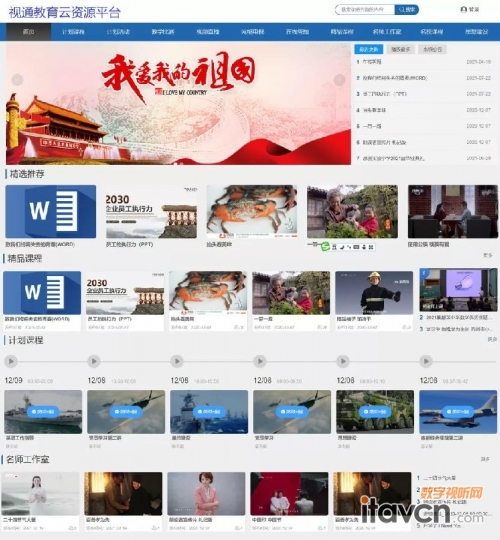Open the more link beside 名师工作室 heading

[485, 459]
